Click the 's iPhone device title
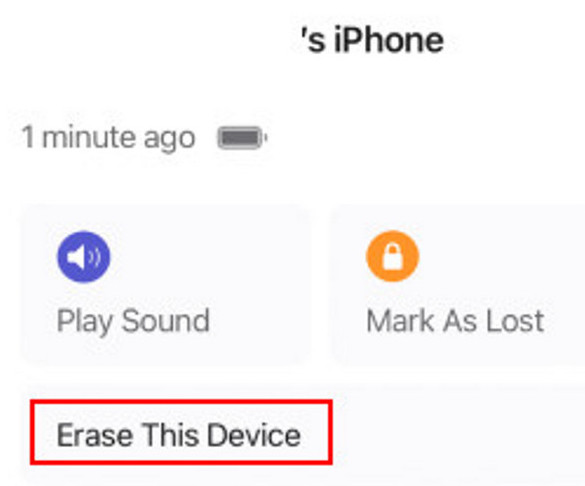The image size is (585, 486). (372, 40)
